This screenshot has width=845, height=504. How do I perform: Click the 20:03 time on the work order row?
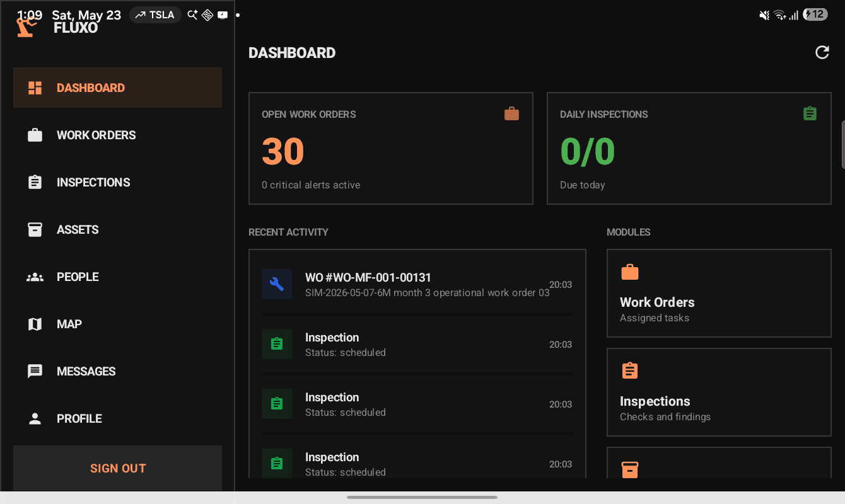point(561,285)
